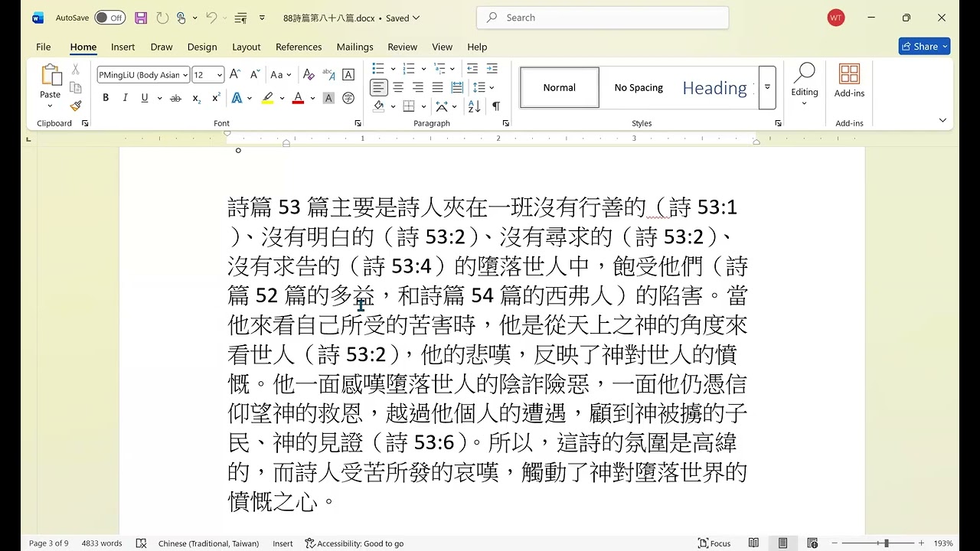The image size is (980, 551).
Task: Justify the paragraph text
Action: 437,87
